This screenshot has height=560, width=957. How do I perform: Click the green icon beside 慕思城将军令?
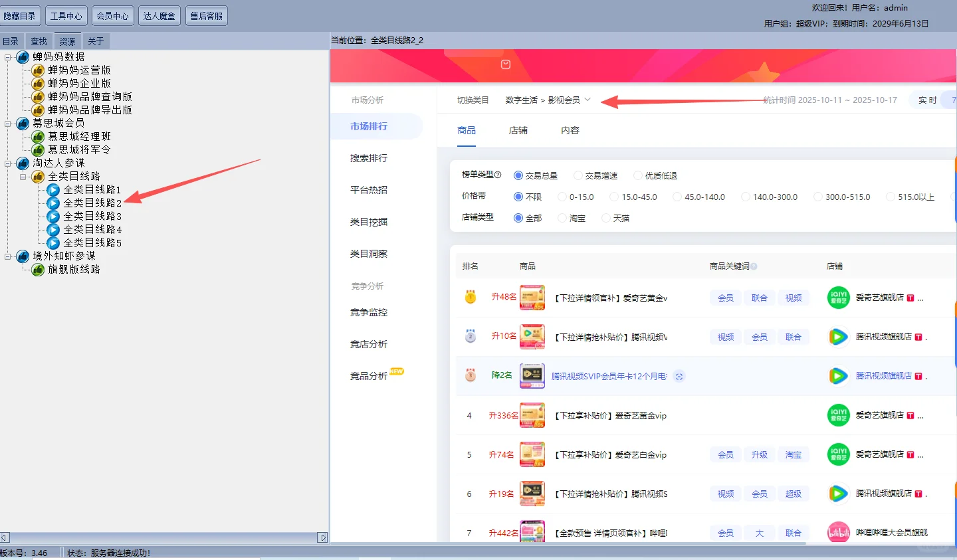38,150
